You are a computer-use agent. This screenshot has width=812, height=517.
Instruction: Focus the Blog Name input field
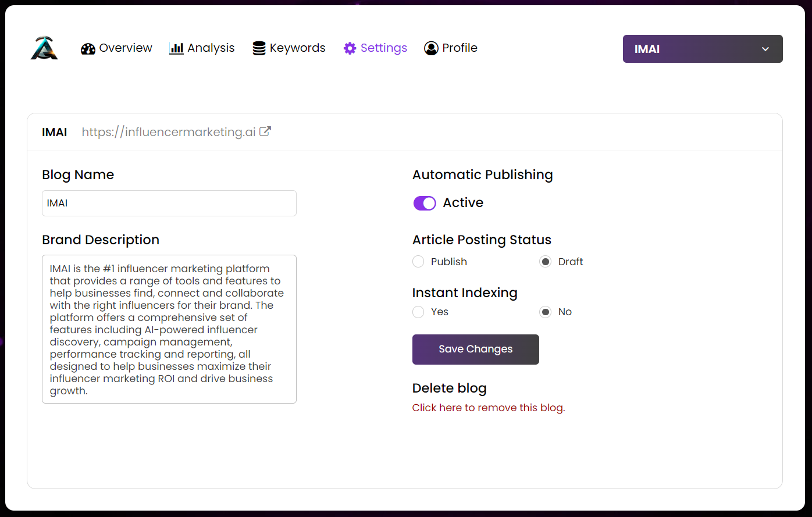(x=169, y=203)
